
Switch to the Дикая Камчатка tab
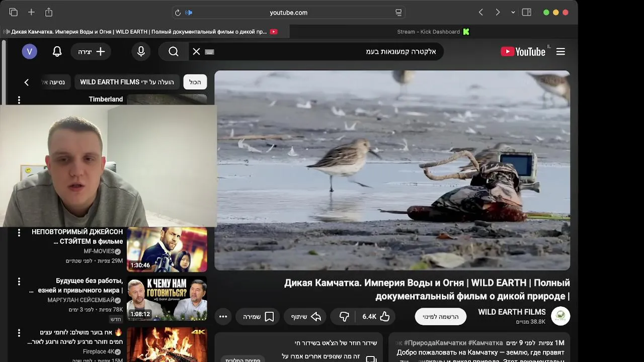coord(145,32)
